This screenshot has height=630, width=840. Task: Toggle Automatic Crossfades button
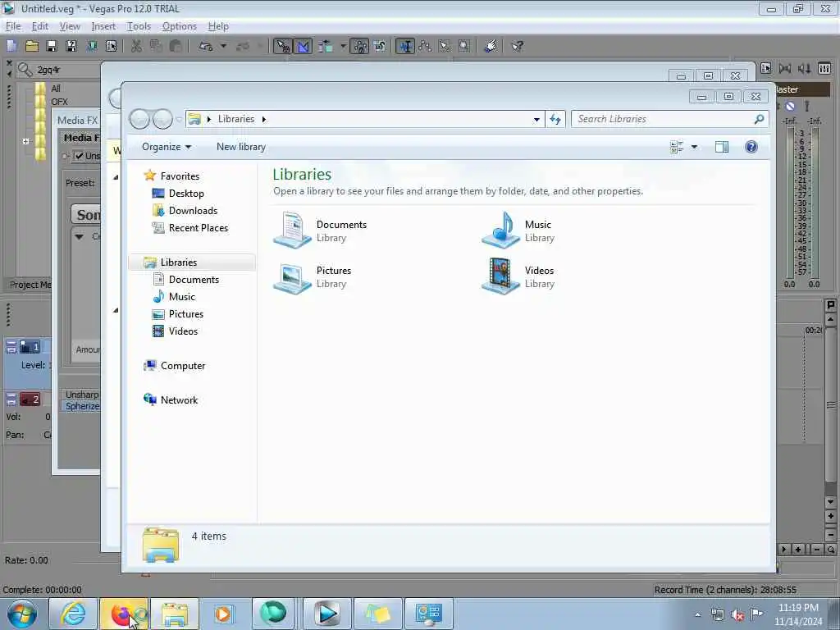coord(303,47)
